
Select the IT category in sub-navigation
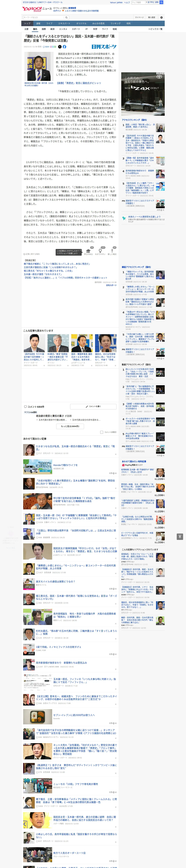tap(86, 29)
